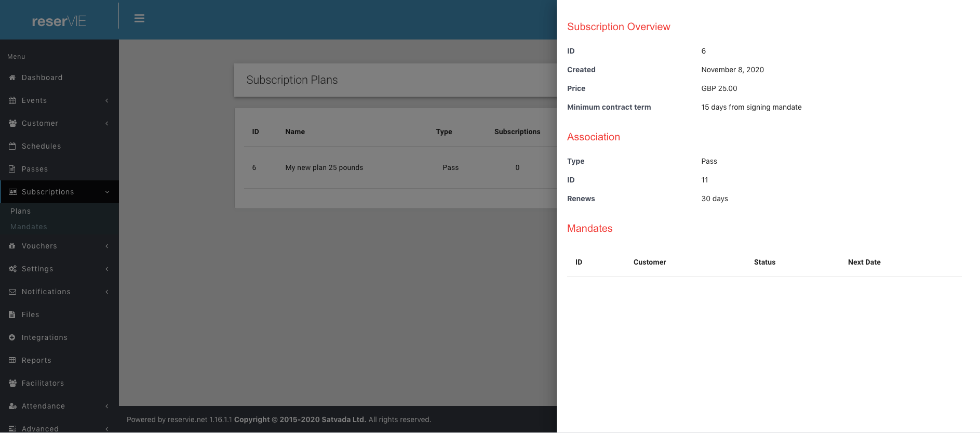Click the ID column header in plans table
The width and height of the screenshot is (980, 433).
coord(256,132)
